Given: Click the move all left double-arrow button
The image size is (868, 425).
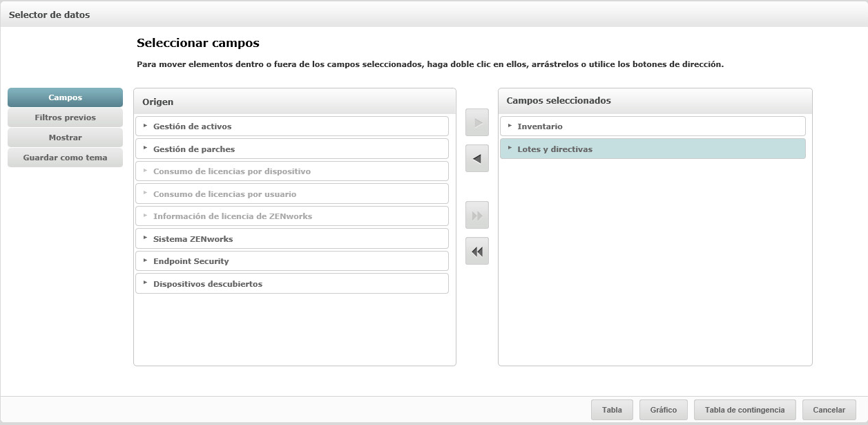Looking at the screenshot, I should [477, 251].
